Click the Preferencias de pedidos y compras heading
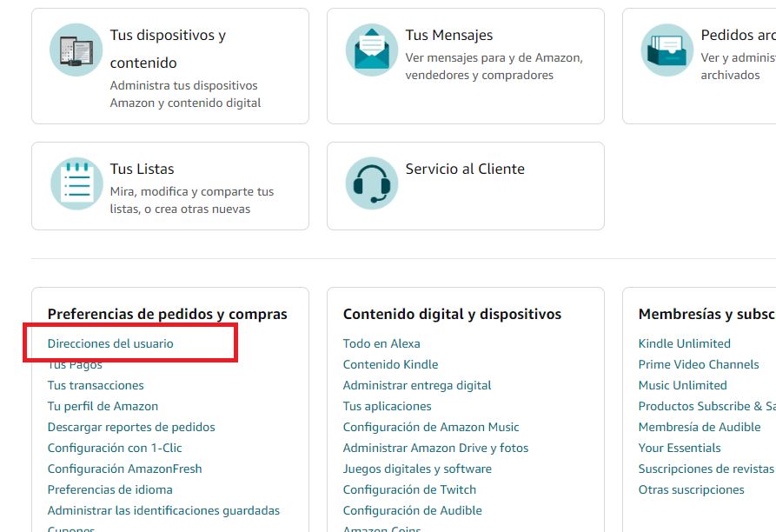 pyautogui.click(x=167, y=315)
